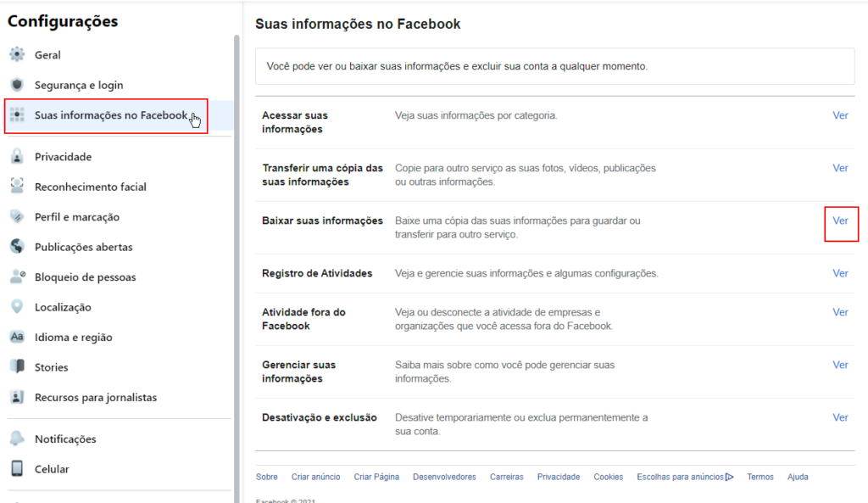Click the Configurações heading

tap(63, 21)
